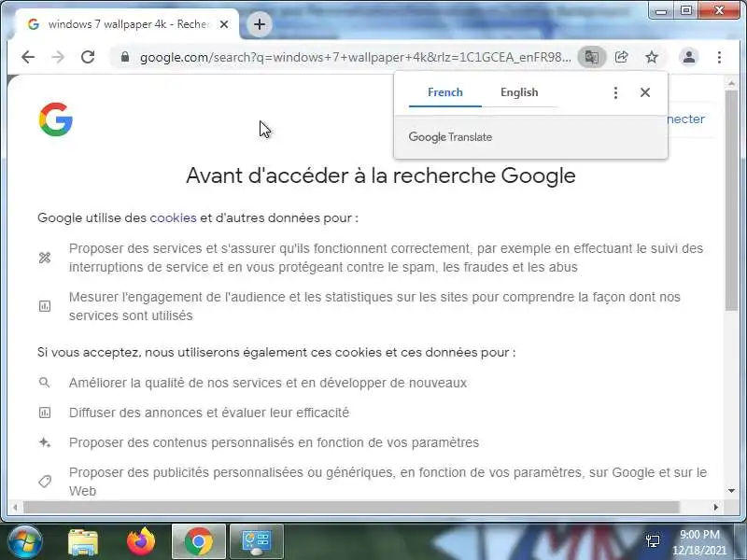This screenshot has height=560, width=747.
Task: Click the forward navigation arrow
Action: (x=58, y=57)
